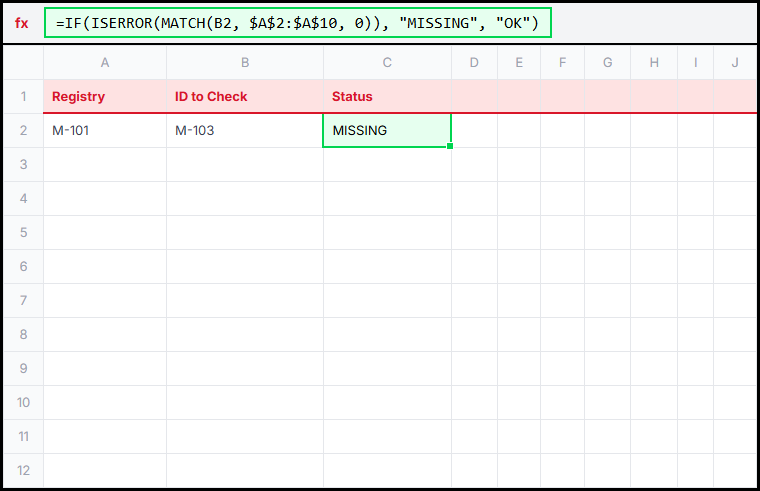This screenshot has height=491, width=760.
Task: Click the MISSING status cell
Action: point(387,131)
